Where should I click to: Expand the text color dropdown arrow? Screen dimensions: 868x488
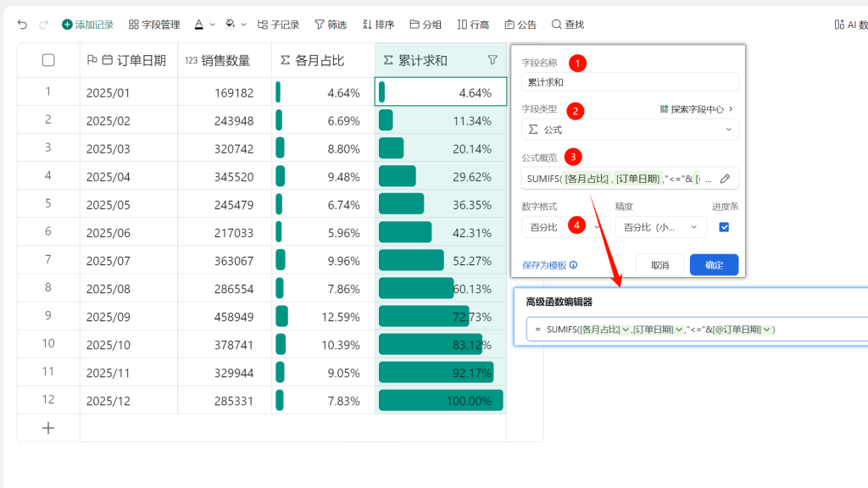[213, 25]
